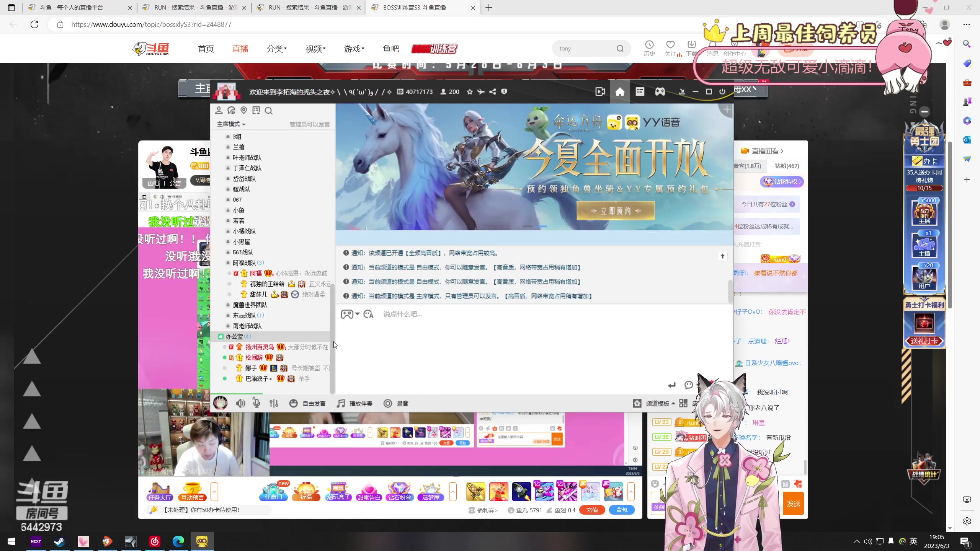The height and width of the screenshot is (551, 980).
Task: Open the YY list panel icon
Action: 640,92
